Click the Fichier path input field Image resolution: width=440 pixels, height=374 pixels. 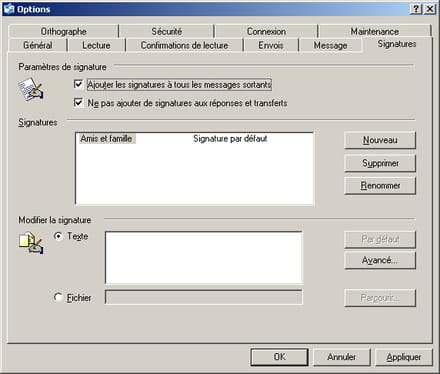[x=204, y=297]
